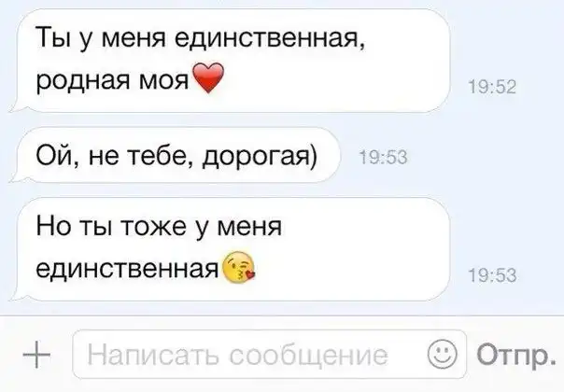Click the 19:52 timestamp
The image size is (564, 392).
click(492, 87)
